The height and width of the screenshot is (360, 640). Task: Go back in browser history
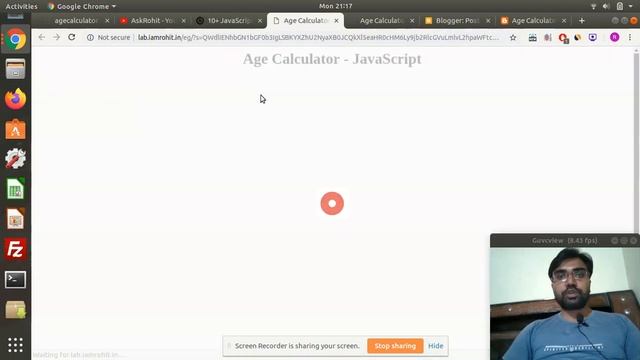42,37
